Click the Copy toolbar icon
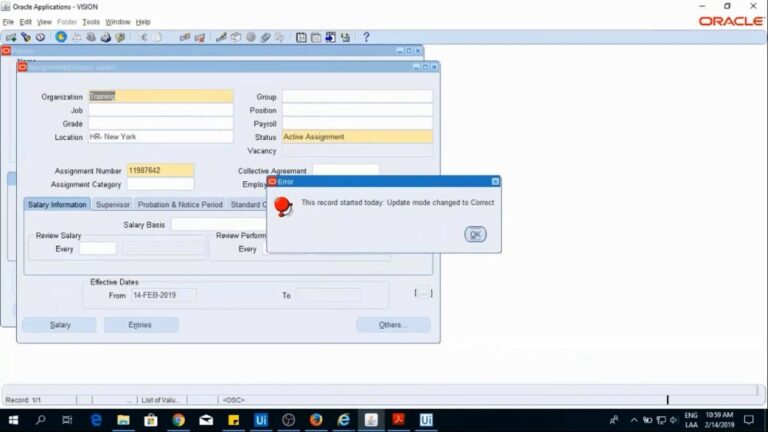The width and height of the screenshot is (768, 432). coord(157,37)
